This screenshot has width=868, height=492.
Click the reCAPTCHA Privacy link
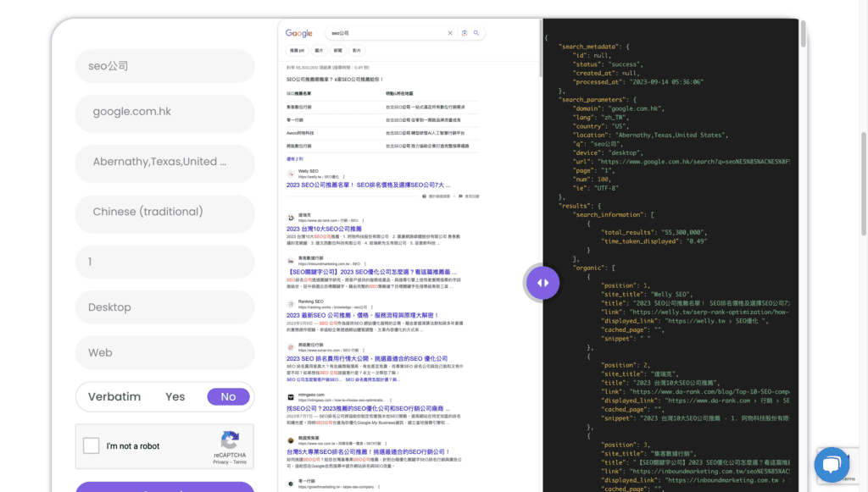(x=221, y=462)
